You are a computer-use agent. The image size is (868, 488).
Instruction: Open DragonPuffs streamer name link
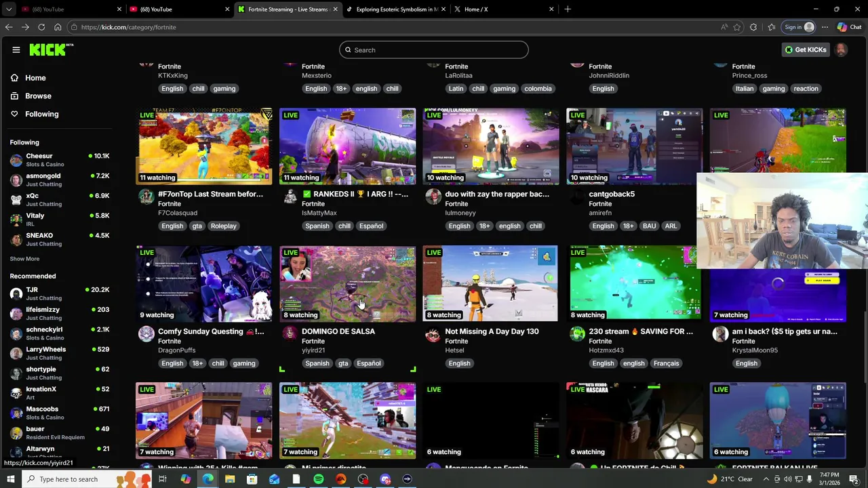click(176, 350)
